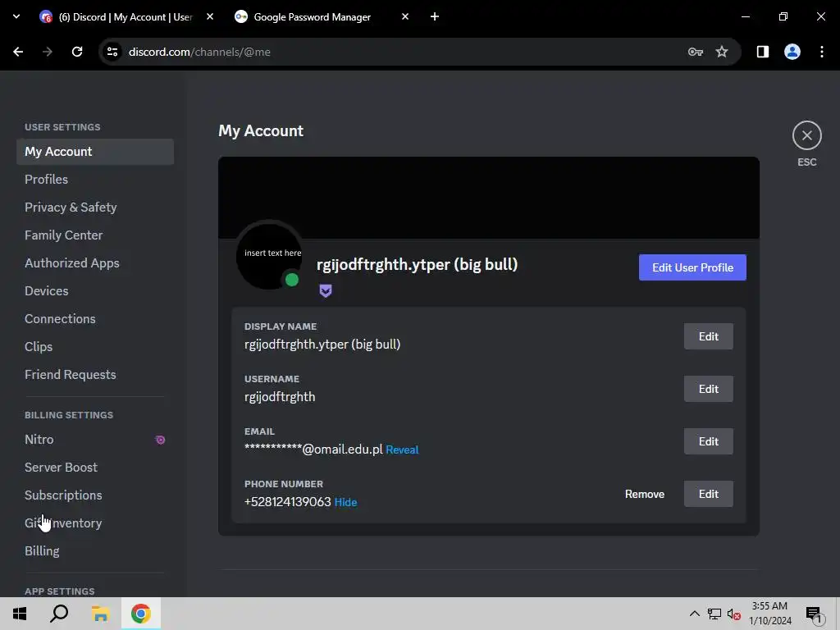The height and width of the screenshot is (630, 840).
Task: Open Family Center settings
Action: 95,235
